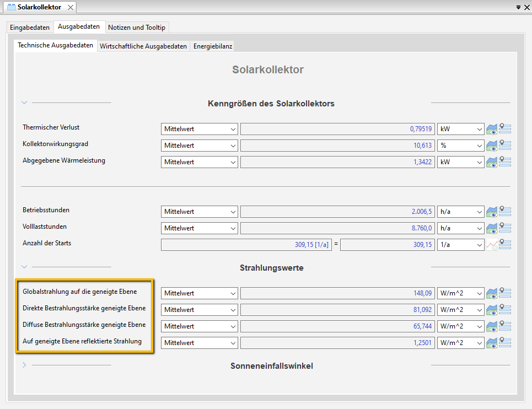Viewport: 532px width, 409px height.
Task: Select the Ausgabedaten tab
Action: coord(79,26)
